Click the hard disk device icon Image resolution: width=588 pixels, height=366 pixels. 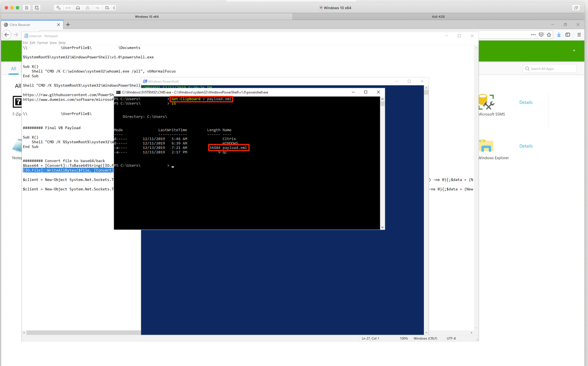click(78, 8)
